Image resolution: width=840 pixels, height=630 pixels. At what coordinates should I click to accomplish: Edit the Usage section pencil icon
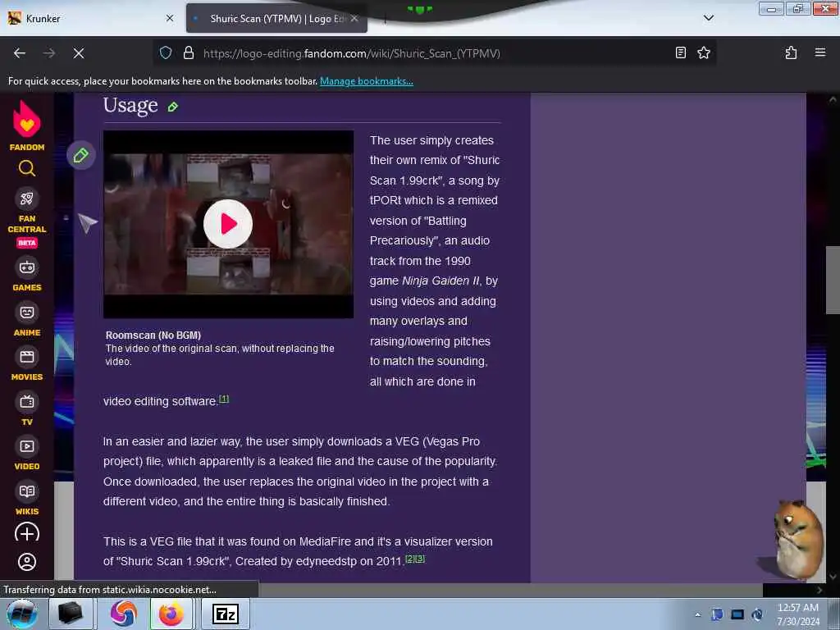click(x=172, y=107)
